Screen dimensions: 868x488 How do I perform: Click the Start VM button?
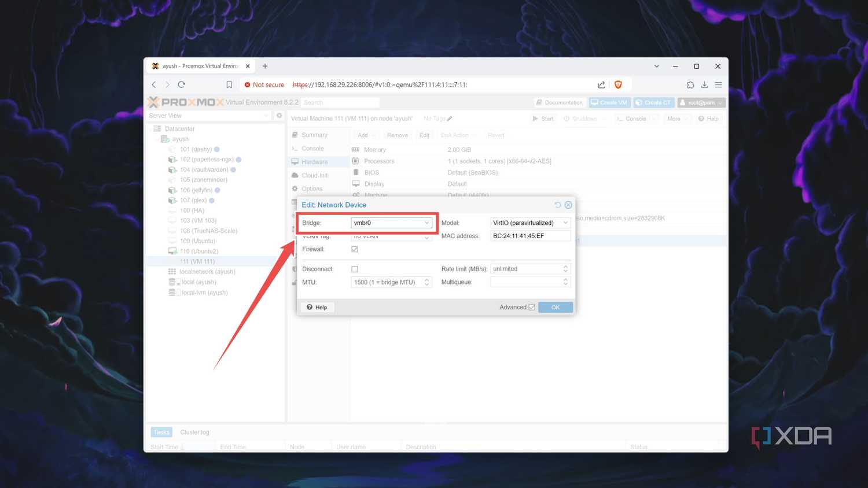543,119
